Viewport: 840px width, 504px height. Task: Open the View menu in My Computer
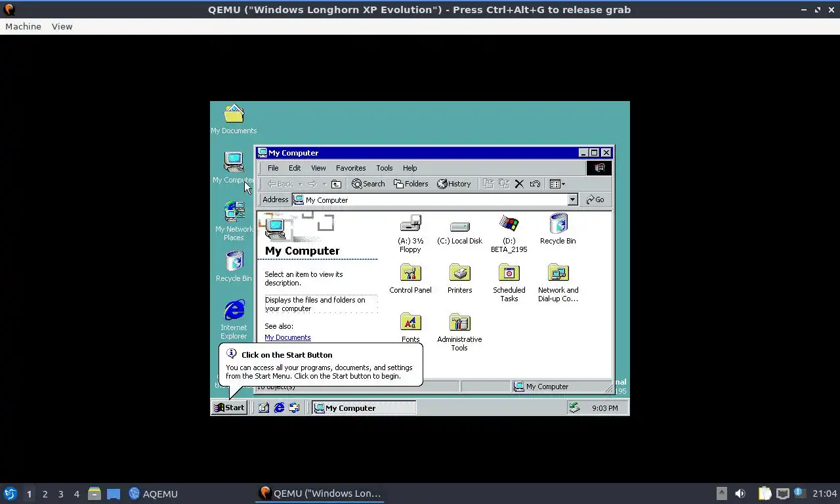click(x=318, y=168)
